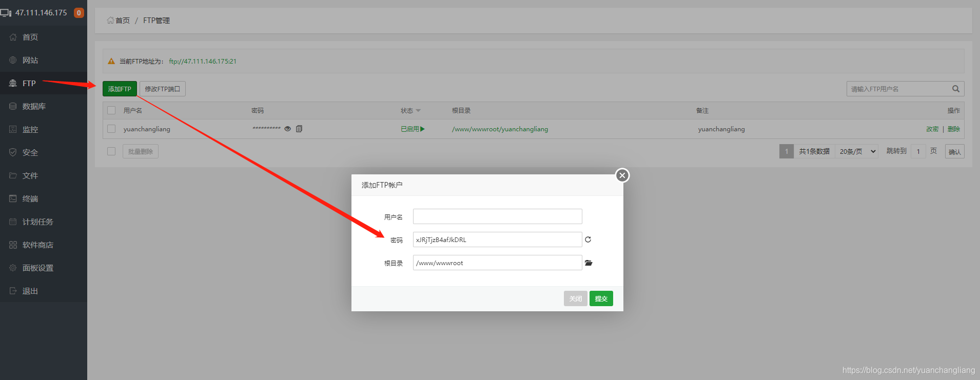Click the 修改FTP端口 button

[x=162, y=89]
